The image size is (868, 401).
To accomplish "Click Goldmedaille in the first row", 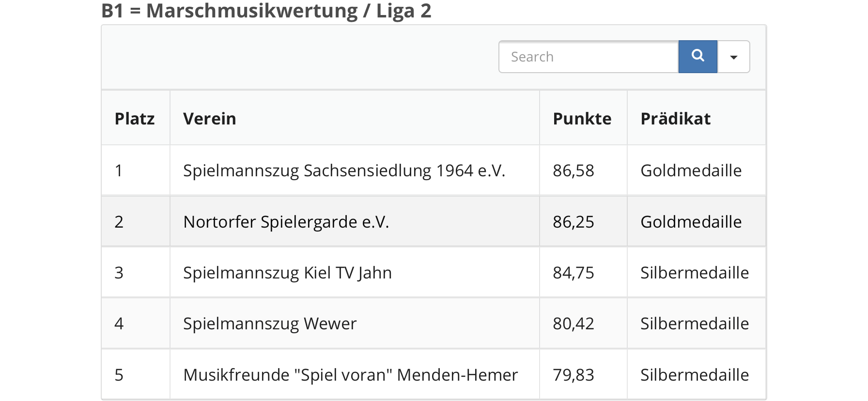I will [691, 170].
